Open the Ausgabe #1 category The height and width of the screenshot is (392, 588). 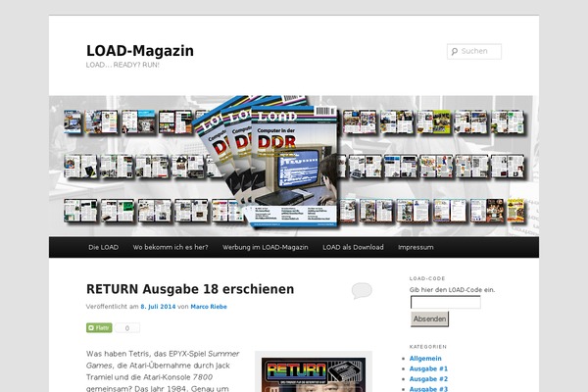(x=428, y=368)
